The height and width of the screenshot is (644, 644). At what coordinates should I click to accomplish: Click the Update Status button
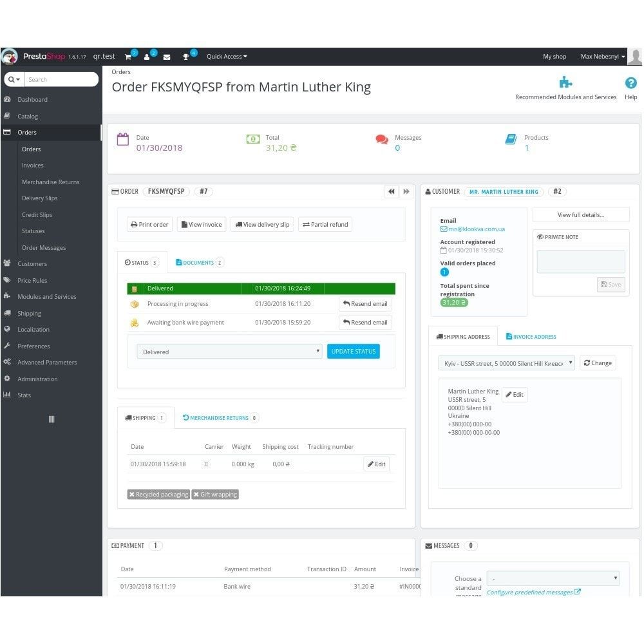[x=353, y=352]
